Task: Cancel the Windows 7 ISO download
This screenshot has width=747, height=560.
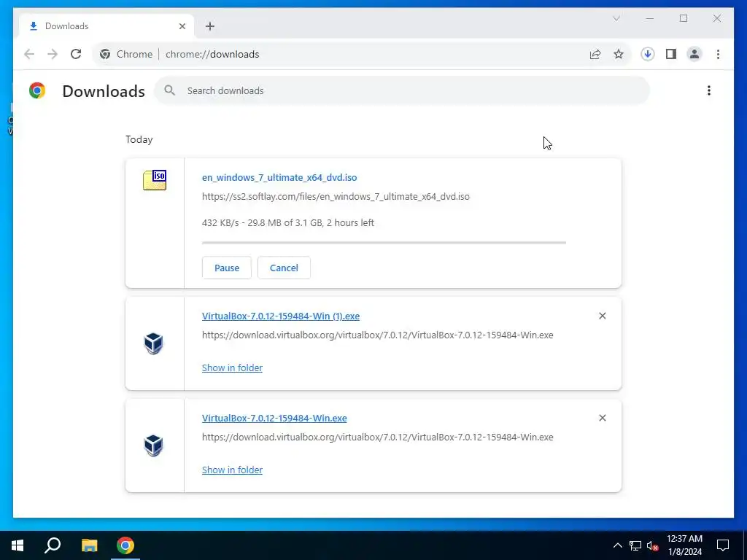Action: pos(284,268)
